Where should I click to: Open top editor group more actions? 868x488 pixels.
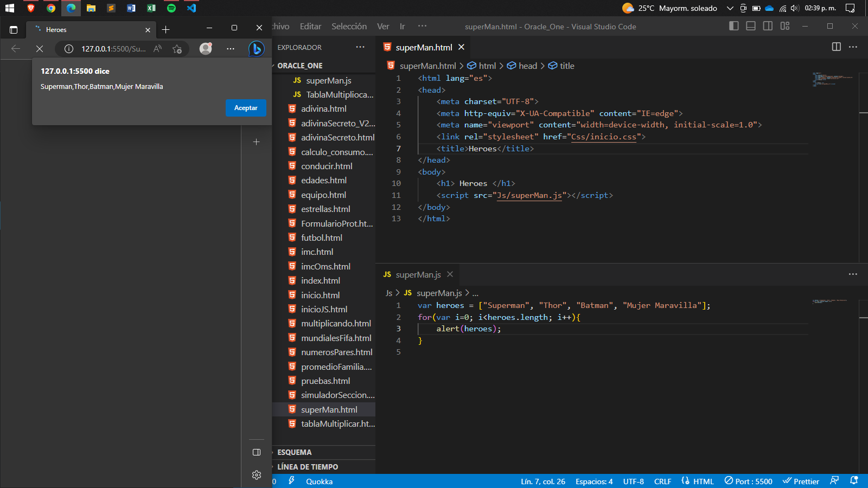pos(853,47)
